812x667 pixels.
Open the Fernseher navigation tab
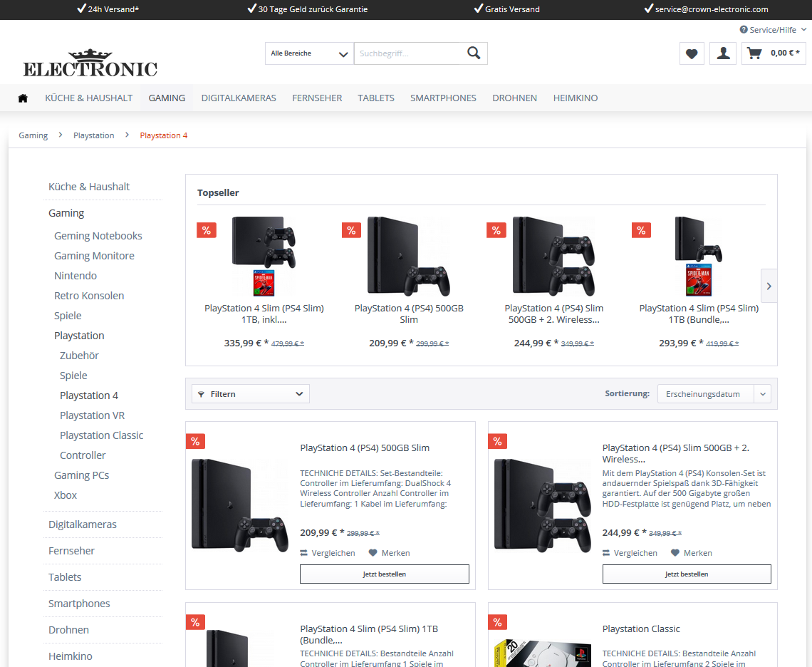point(317,98)
